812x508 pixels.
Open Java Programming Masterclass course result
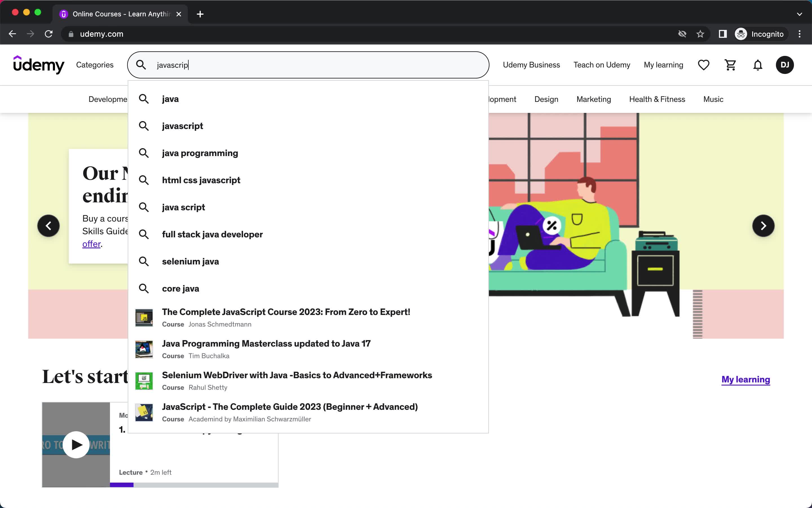(308, 349)
